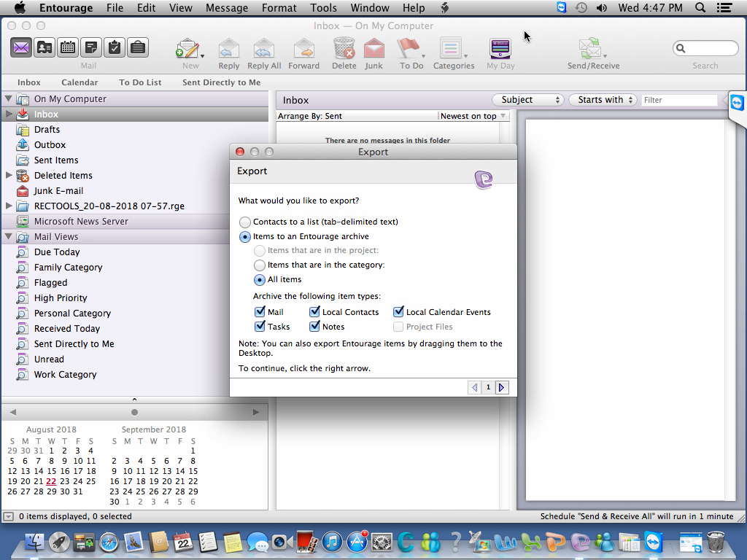Select August 22 in mini calendar
Viewport: 747px width, 560px height.
[51, 481]
